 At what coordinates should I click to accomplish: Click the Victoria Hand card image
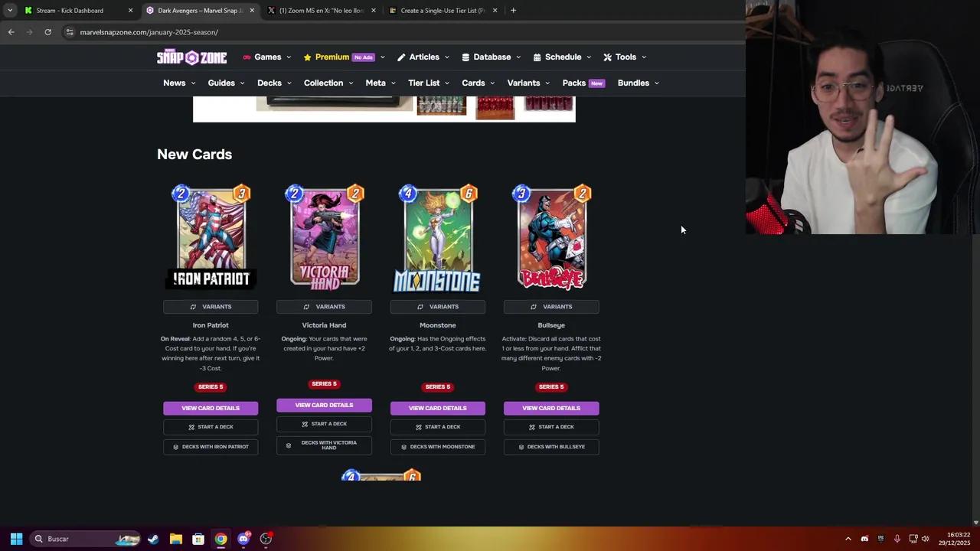324,237
